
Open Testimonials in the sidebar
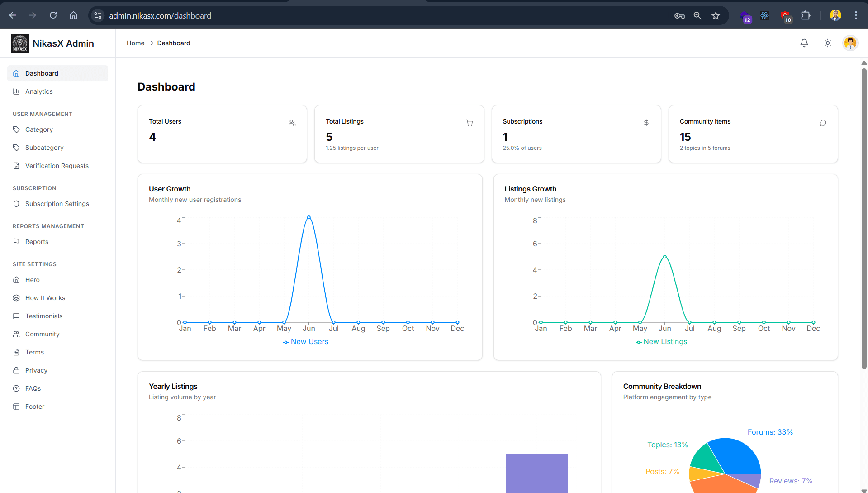tap(57, 316)
